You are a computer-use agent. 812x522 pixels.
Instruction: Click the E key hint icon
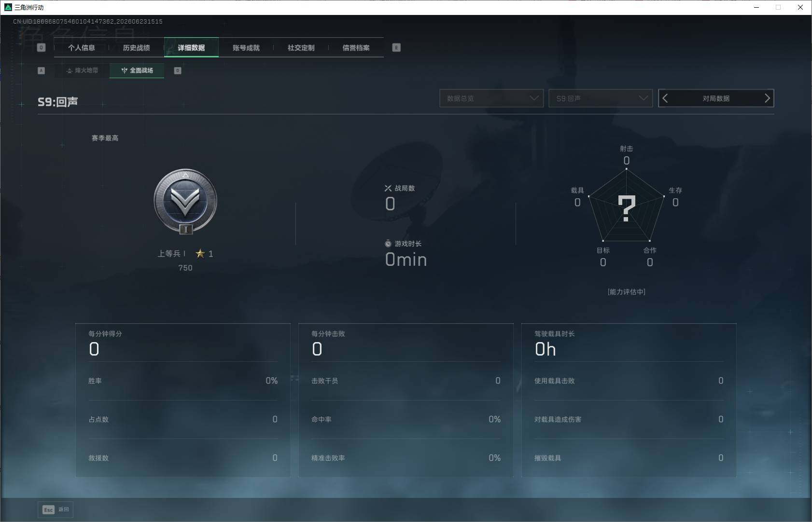[x=396, y=48]
